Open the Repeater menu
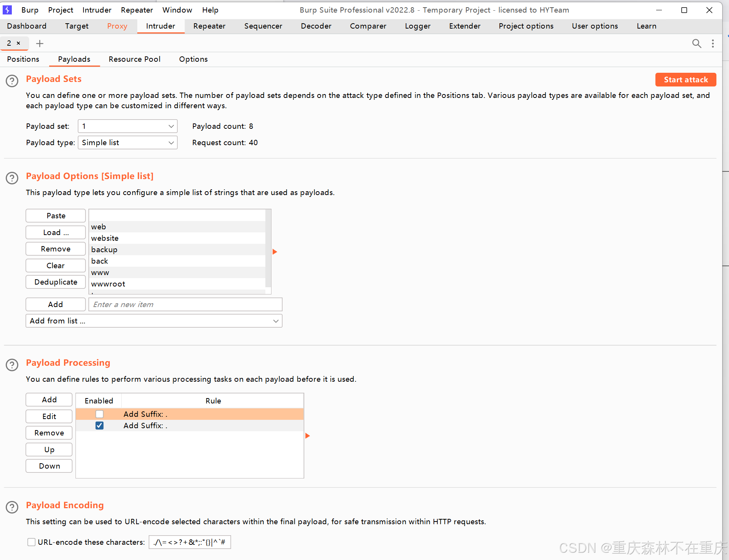 [x=137, y=10]
